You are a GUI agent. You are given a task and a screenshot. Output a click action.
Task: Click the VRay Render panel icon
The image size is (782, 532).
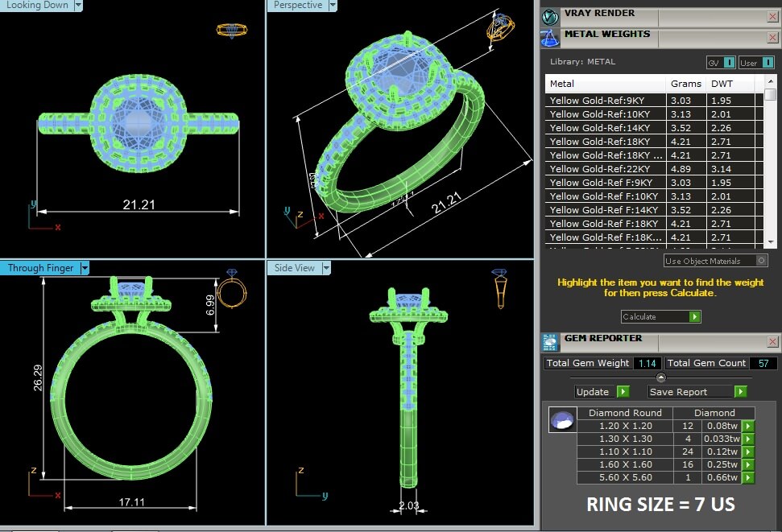pos(551,16)
